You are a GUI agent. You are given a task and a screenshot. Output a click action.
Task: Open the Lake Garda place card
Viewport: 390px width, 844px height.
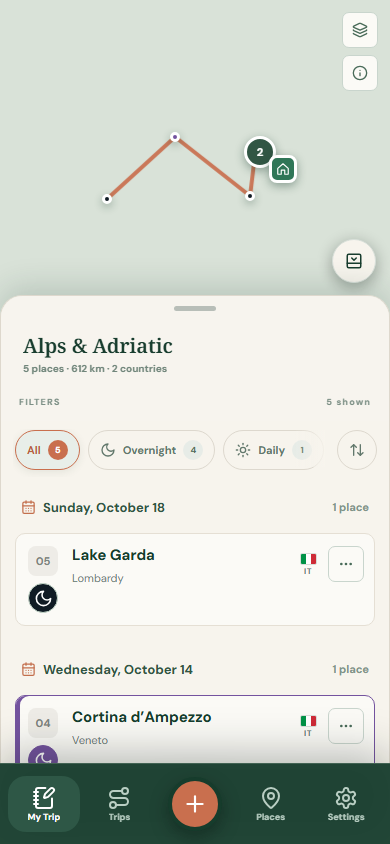coord(195,580)
